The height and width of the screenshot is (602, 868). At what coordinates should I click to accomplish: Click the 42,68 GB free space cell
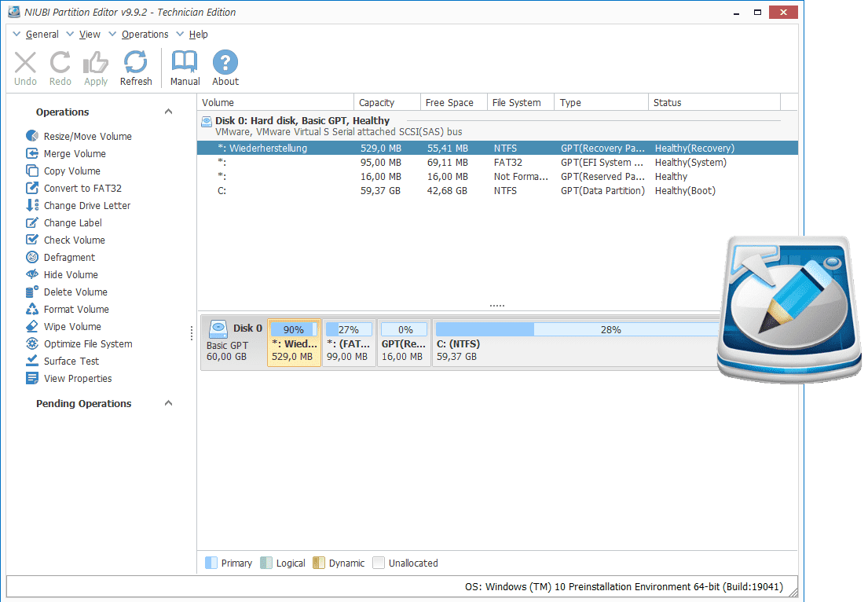[x=447, y=190]
